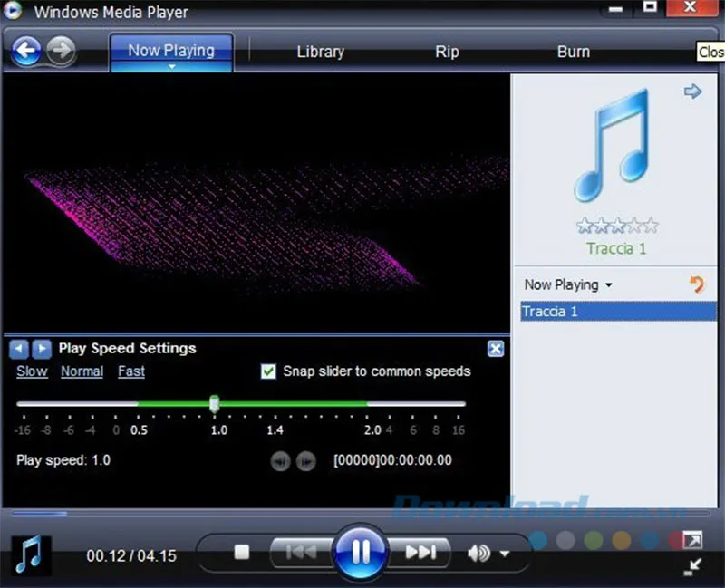Mute sound with the speaker icon
Viewport: 725px width, 588px height.
point(478,553)
